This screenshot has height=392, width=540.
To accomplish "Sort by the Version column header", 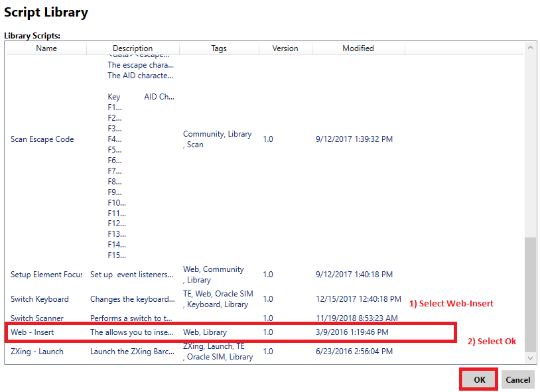I will (x=285, y=48).
